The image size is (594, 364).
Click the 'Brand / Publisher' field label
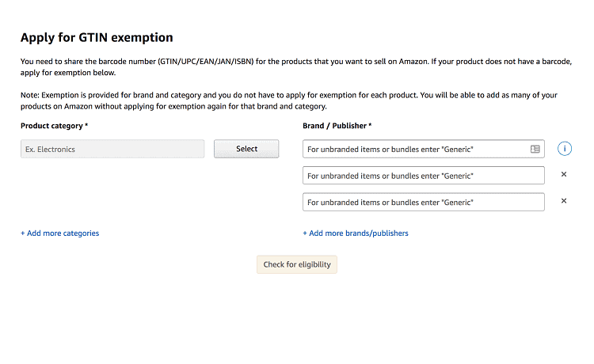tap(334, 126)
